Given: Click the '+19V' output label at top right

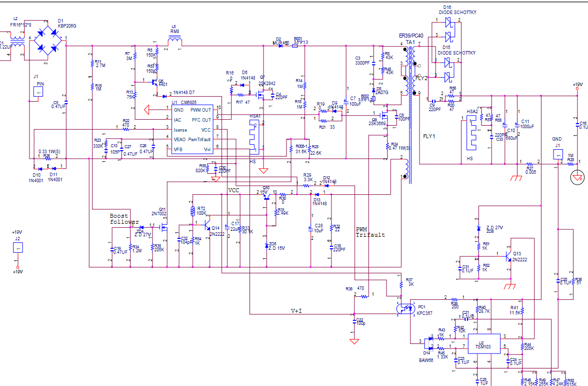Looking at the screenshot, I should tap(577, 85).
